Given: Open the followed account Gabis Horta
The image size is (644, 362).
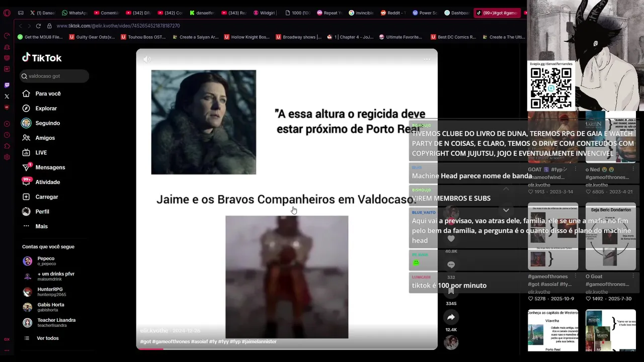Looking at the screenshot, I should click(44, 307).
